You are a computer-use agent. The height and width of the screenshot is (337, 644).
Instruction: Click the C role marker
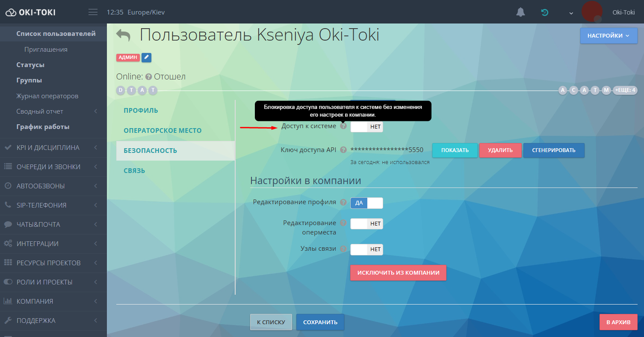pyautogui.click(x=574, y=90)
